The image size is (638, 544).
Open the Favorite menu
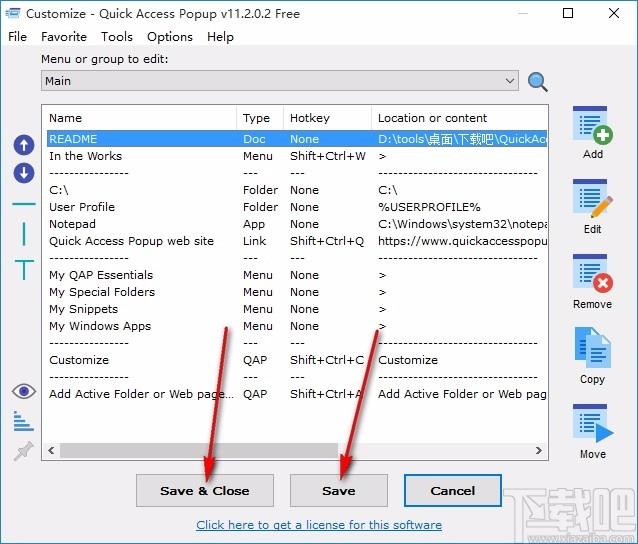coord(64,37)
